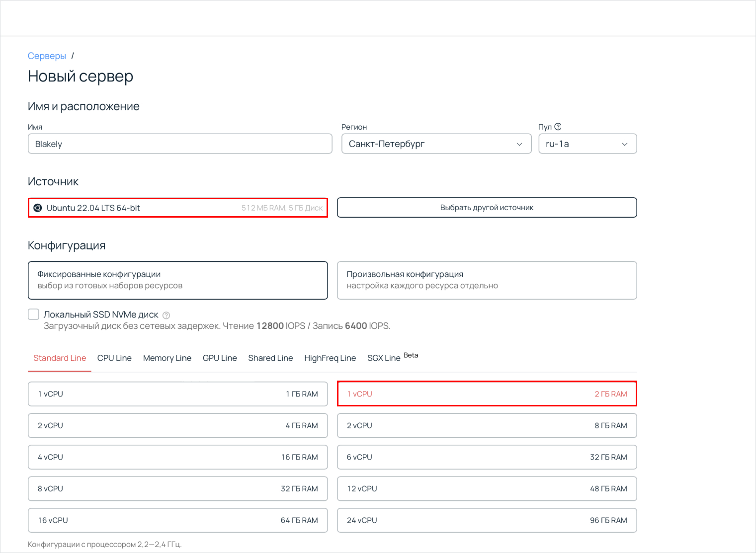Viewport: 756px width, 553px height.
Task: Open the HighFreq Line tab
Action: coord(330,358)
